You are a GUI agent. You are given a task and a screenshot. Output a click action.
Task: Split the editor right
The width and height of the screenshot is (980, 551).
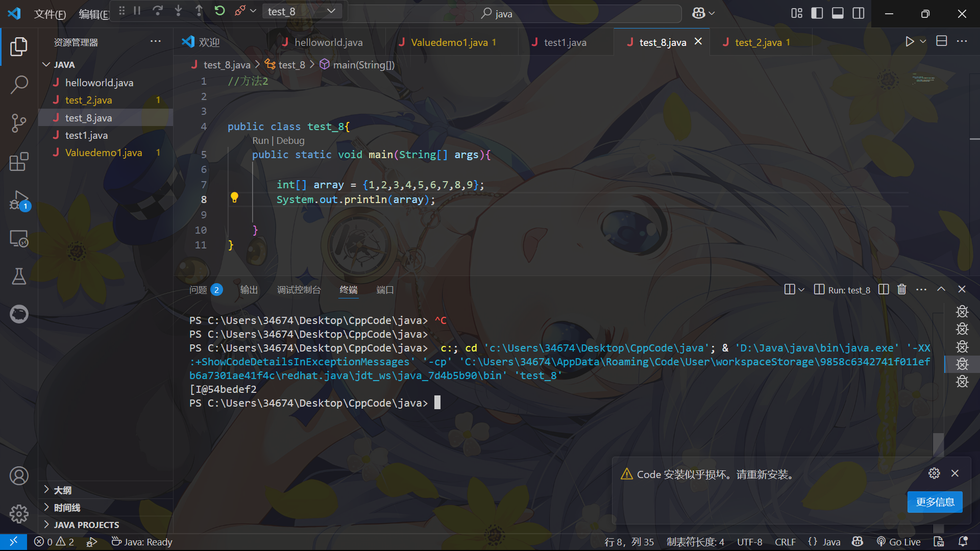(942, 41)
